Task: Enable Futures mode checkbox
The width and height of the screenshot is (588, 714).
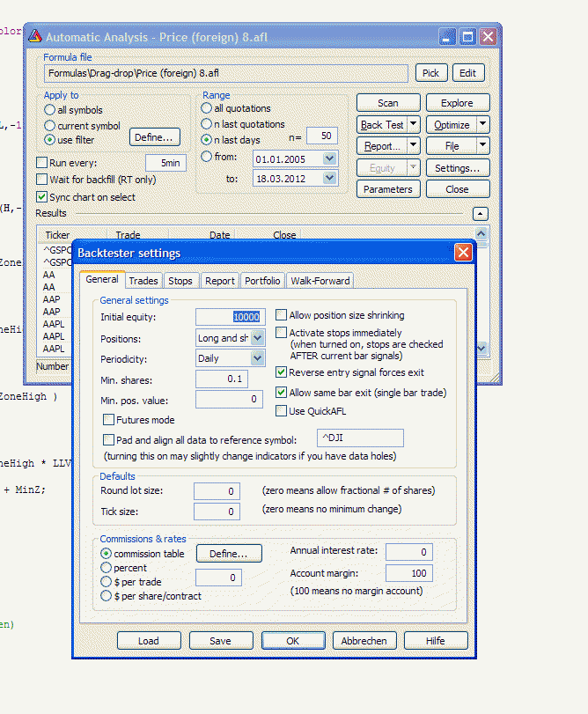Action: (x=109, y=420)
